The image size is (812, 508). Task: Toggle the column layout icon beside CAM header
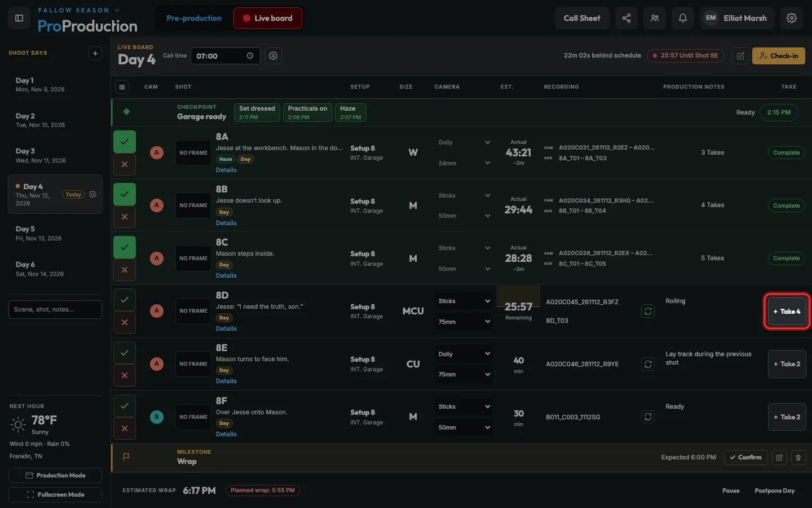(x=122, y=87)
